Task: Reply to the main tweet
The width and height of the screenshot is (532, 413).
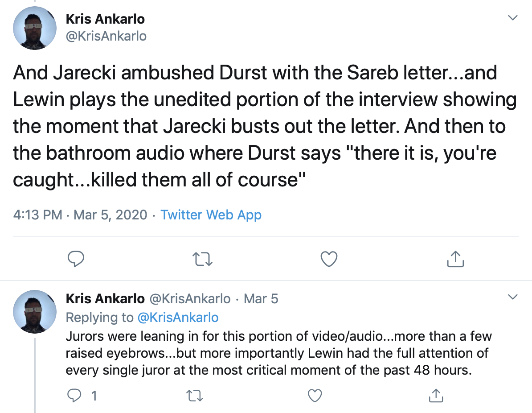Action: pos(76,259)
